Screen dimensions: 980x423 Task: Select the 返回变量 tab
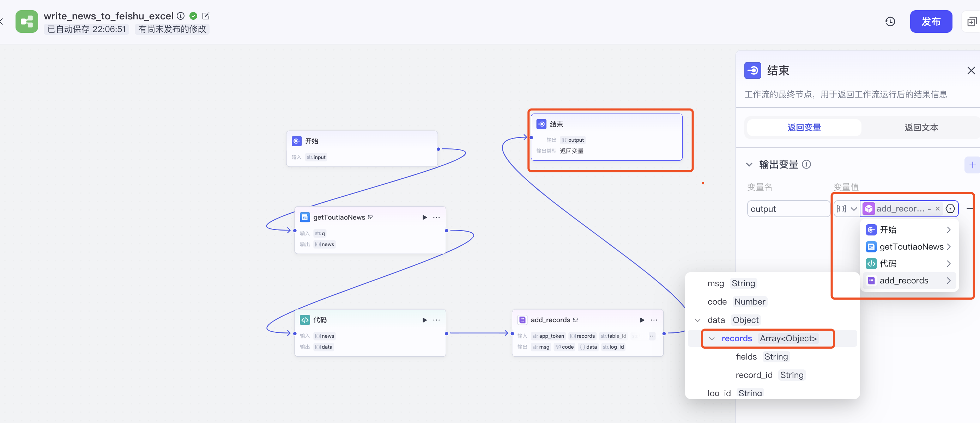pyautogui.click(x=804, y=128)
